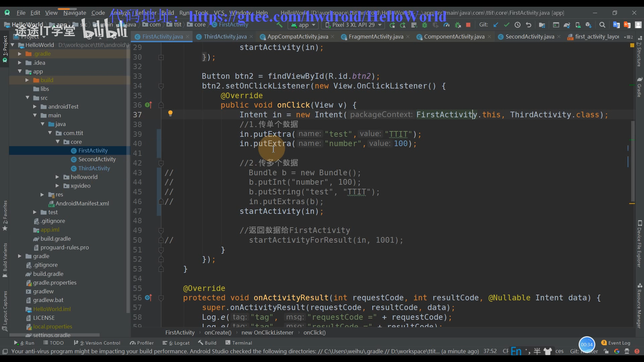
Task: Open the AVD Manager icon
Action: 578,25
